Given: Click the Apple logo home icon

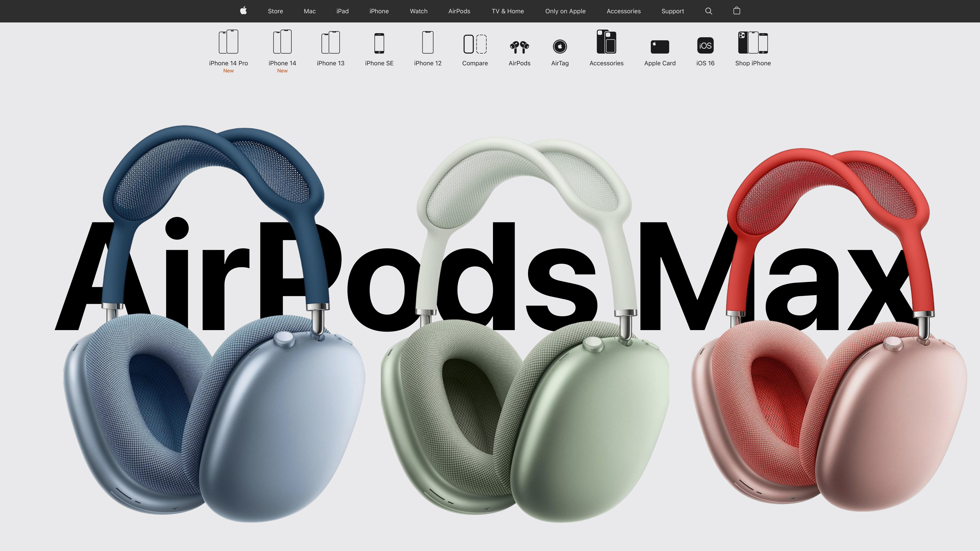Looking at the screenshot, I should click(x=243, y=11).
